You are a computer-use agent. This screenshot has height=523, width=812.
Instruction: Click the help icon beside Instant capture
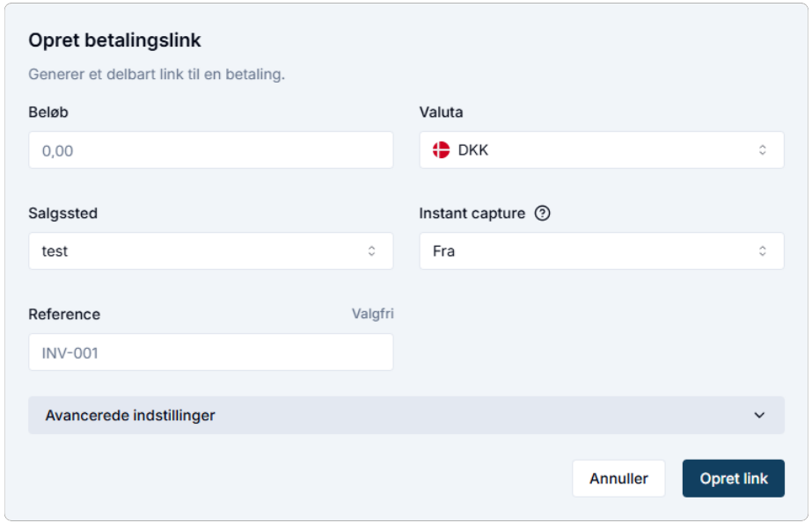click(542, 213)
